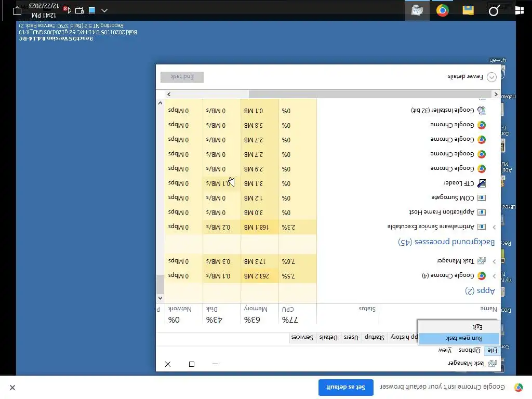Open Google Chrome from the taskbar
Image resolution: width=532 pixels, height=399 pixels.
pos(443,10)
